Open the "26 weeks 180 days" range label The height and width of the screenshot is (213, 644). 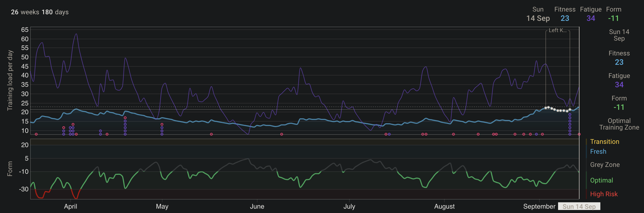tap(40, 12)
